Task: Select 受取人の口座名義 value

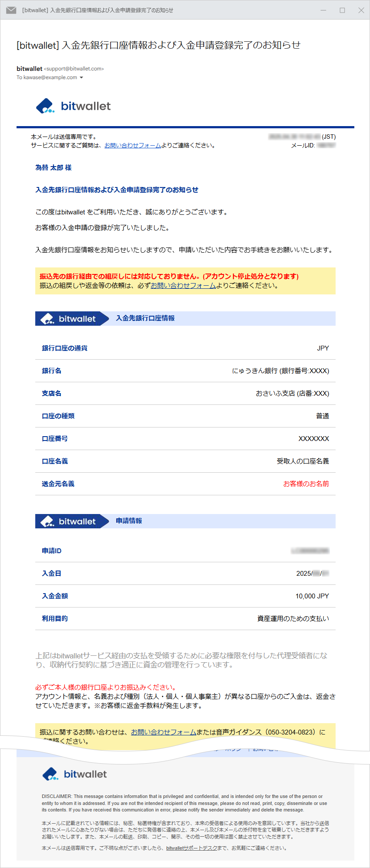Action: (x=303, y=461)
